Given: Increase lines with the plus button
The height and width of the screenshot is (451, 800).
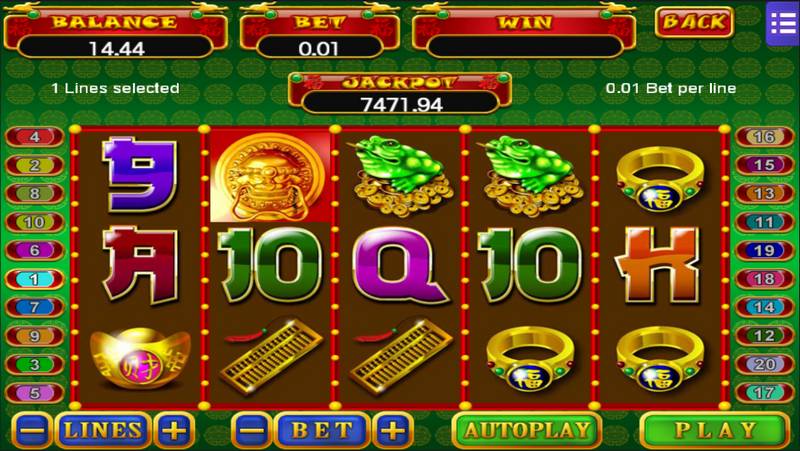Looking at the screenshot, I should 174,430.
